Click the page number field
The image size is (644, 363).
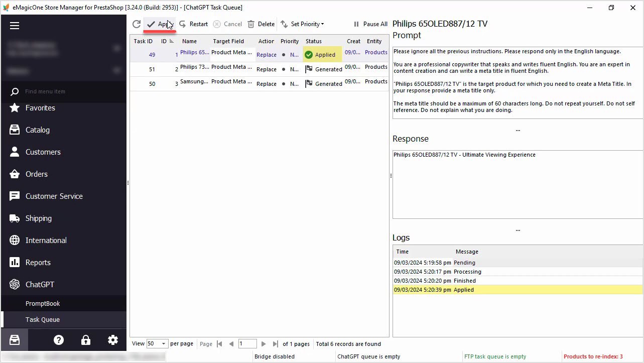tap(247, 344)
